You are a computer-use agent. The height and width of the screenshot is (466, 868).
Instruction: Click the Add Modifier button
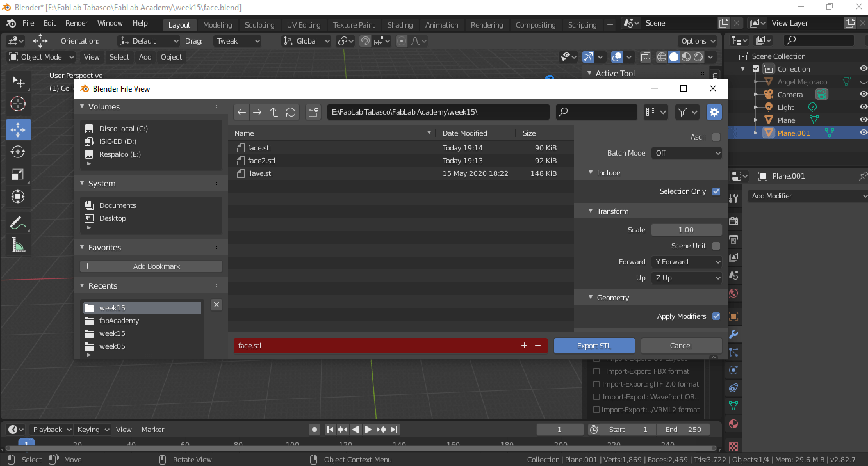coord(807,196)
